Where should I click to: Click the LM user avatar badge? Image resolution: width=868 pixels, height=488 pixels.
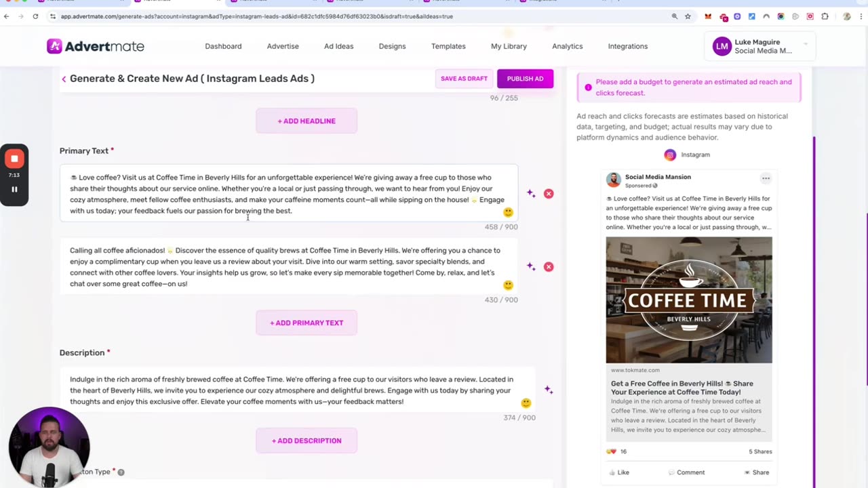point(722,46)
